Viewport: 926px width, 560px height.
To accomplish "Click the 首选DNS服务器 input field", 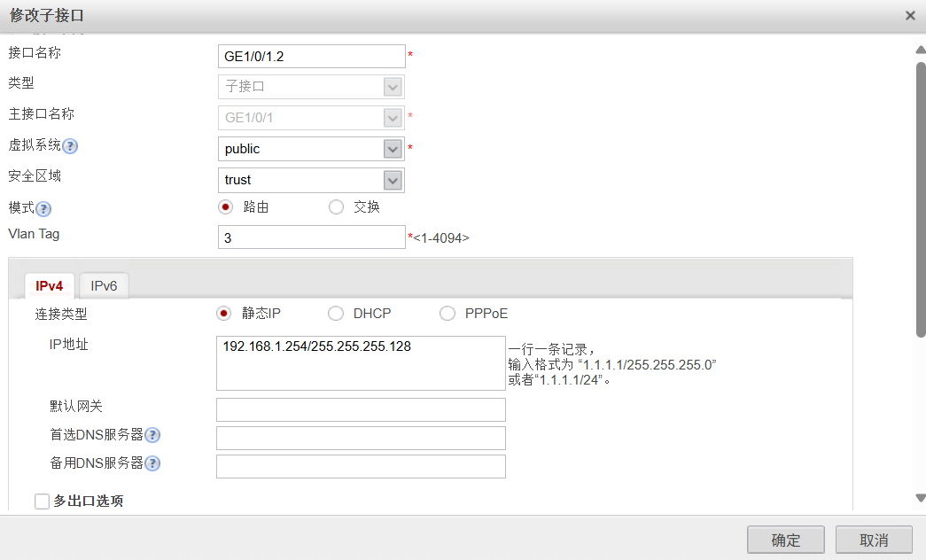I will coord(361,439).
